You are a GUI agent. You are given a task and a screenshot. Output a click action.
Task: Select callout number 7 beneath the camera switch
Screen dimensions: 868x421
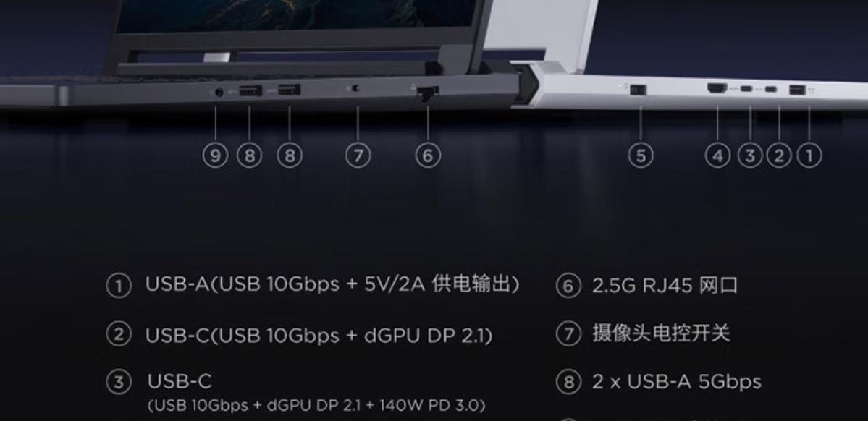click(358, 156)
